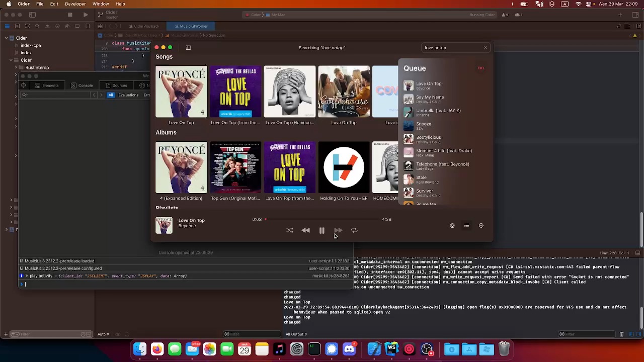Viewport: 644px width, 362px height.
Task: Toggle repeat mode
Action: 354,230
